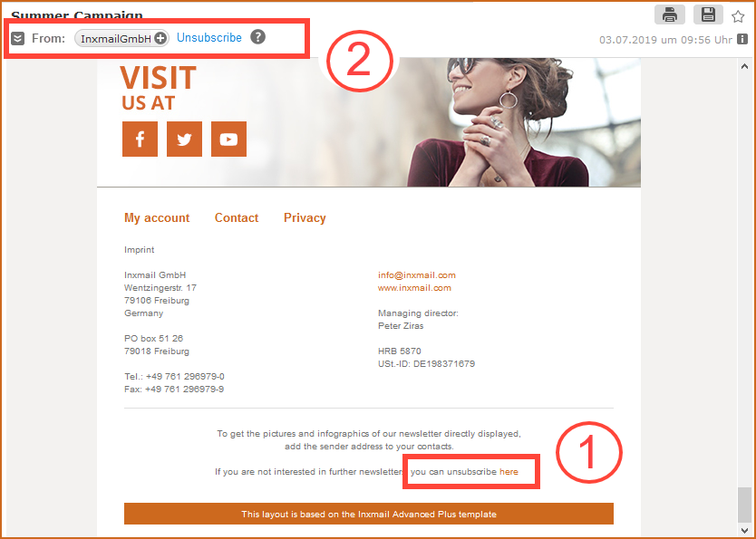Add sender InxmailGmbH via plus icon
The width and height of the screenshot is (756, 539).
pos(160,39)
